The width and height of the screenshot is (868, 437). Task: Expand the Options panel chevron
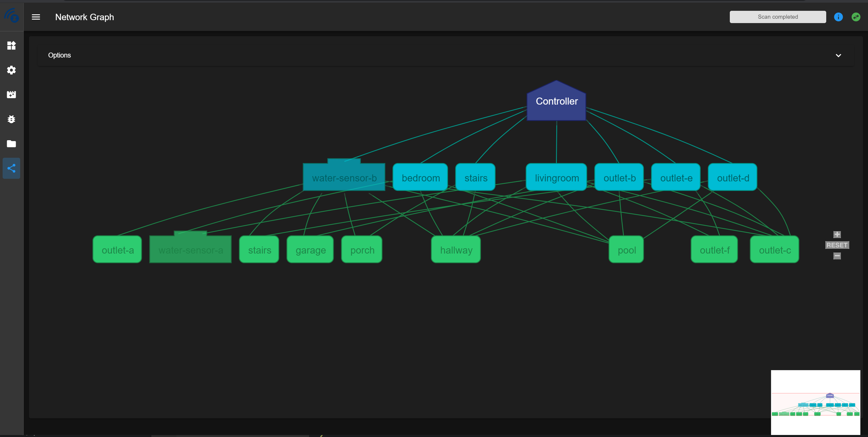(838, 56)
